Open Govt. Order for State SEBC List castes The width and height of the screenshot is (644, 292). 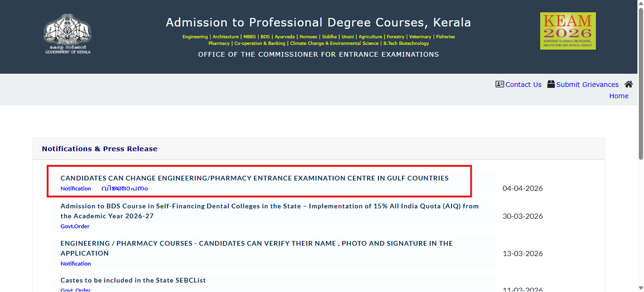click(x=75, y=289)
